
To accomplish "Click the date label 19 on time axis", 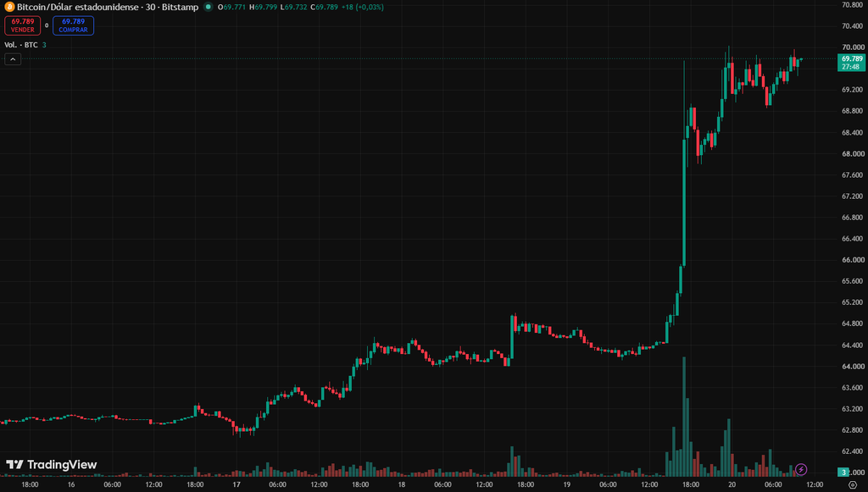I will point(567,485).
